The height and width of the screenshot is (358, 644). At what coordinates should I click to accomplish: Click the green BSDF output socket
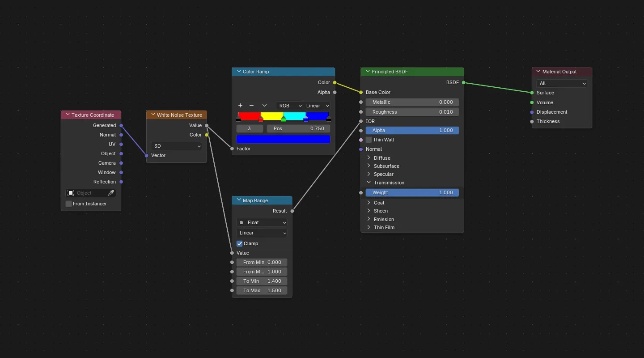[464, 82]
